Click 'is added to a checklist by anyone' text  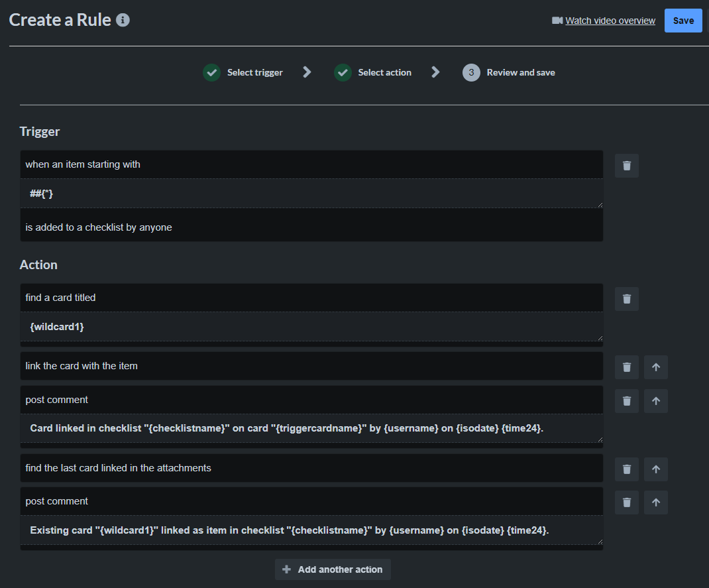pos(99,227)
